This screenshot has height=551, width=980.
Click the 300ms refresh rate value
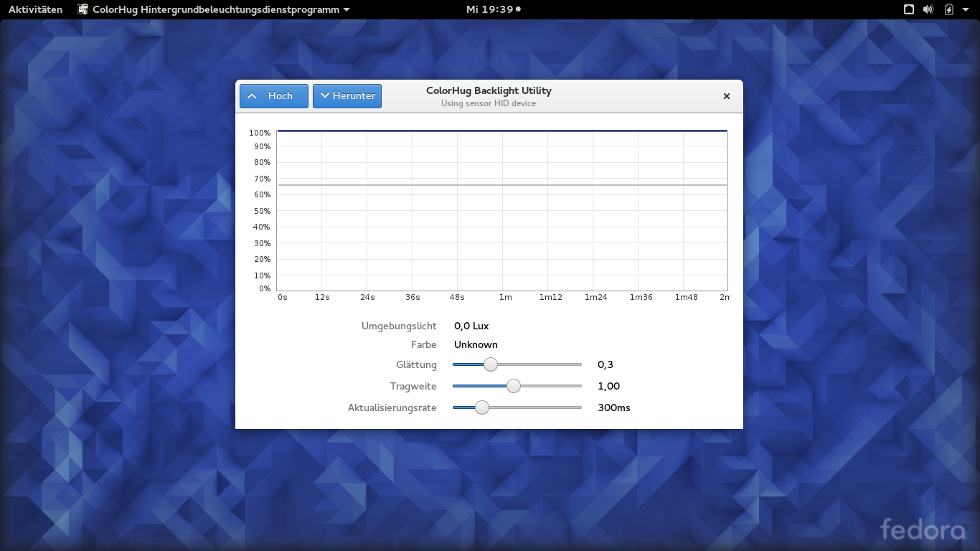tap(614, 408)
